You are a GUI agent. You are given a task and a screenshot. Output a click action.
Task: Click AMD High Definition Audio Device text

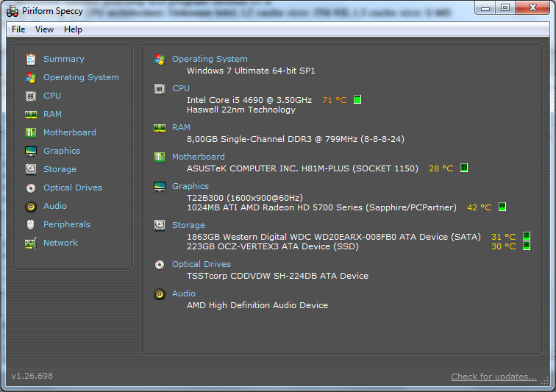257,306
